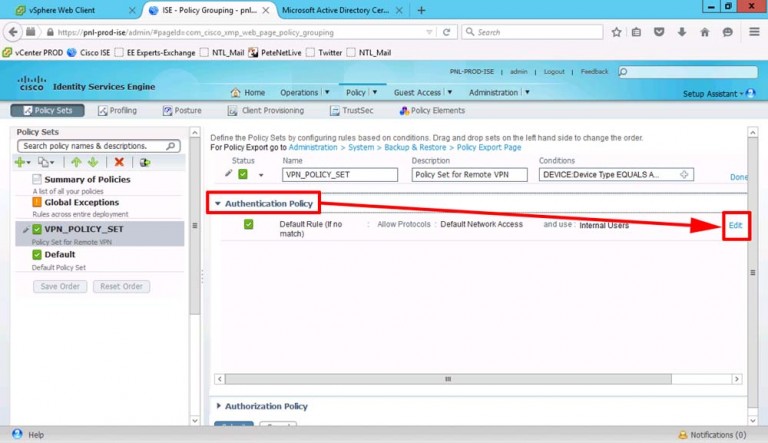
Task: Open Cisco ISE bookmark in bookmarks bar
Action: tap(88, 52)
